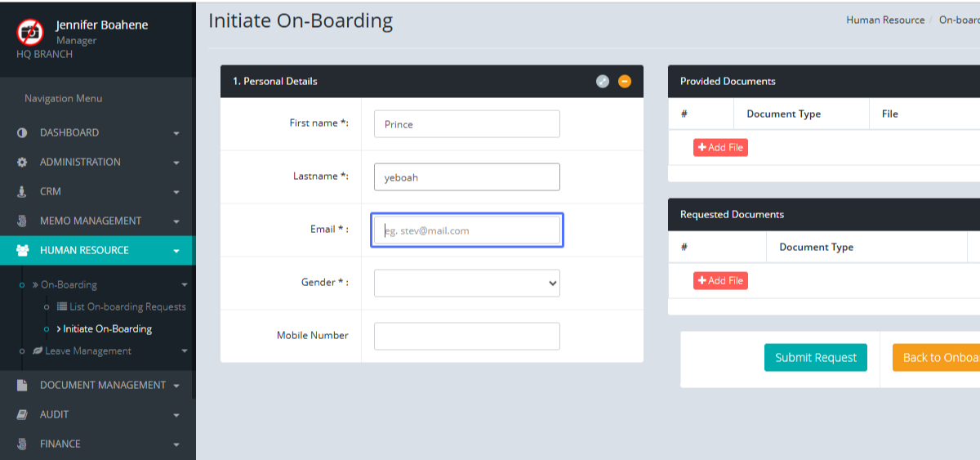Add file under Provided Documents

pyautogui.click(x=720, y=148)
